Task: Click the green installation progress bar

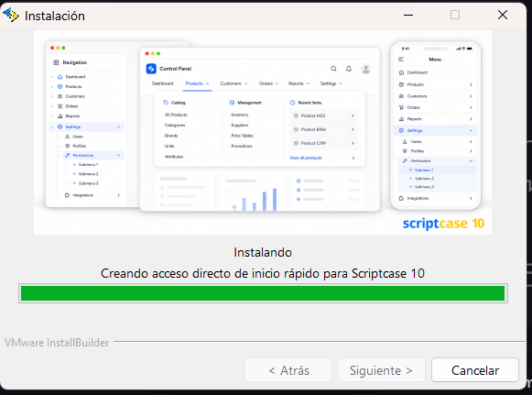Action: pyautogui.click(x=263, y=293)
